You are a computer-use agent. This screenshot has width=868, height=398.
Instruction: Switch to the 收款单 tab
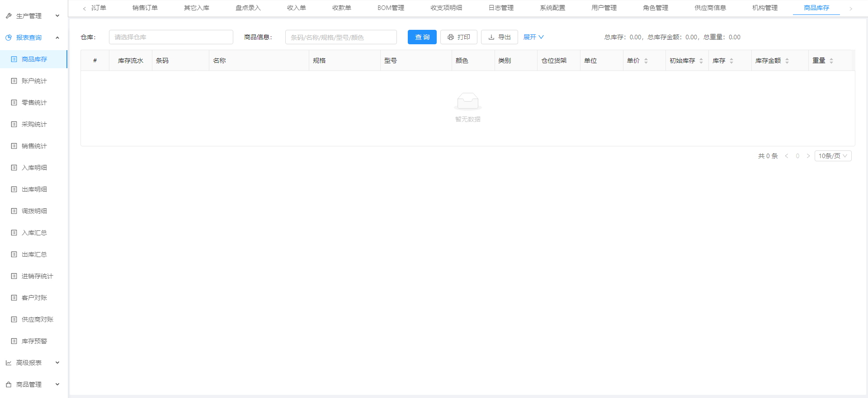point(342,8)
